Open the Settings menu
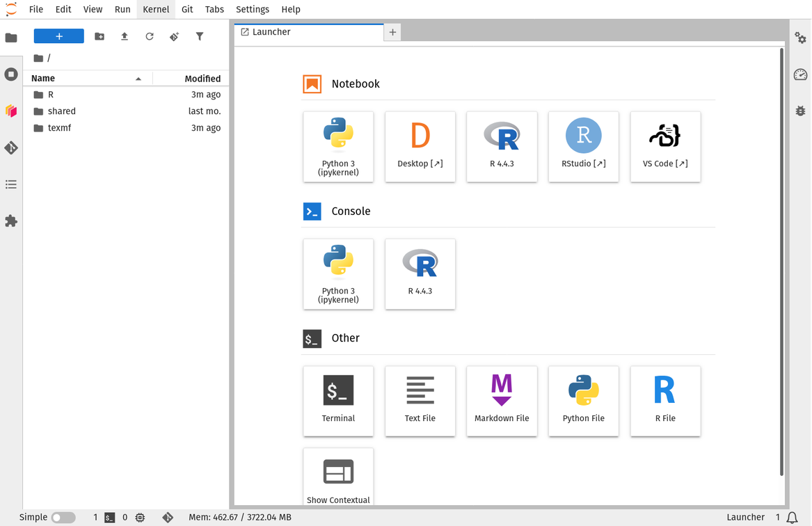 click(x=252, y=10)
